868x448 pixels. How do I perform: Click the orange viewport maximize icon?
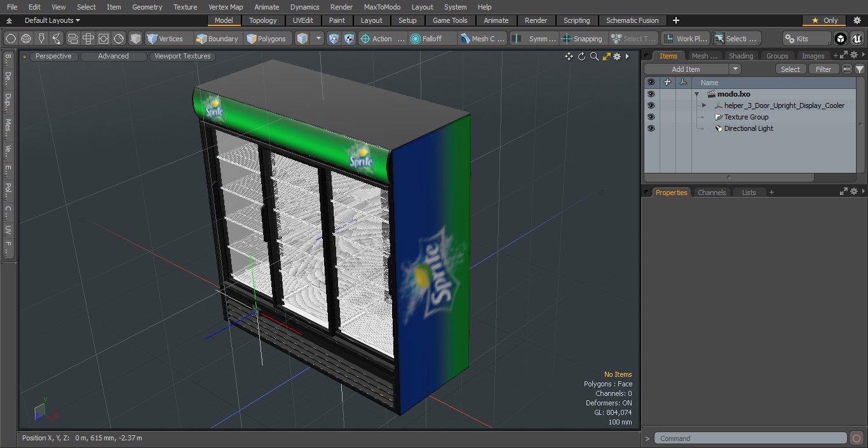pyautogui.click(x=606, y=57)
